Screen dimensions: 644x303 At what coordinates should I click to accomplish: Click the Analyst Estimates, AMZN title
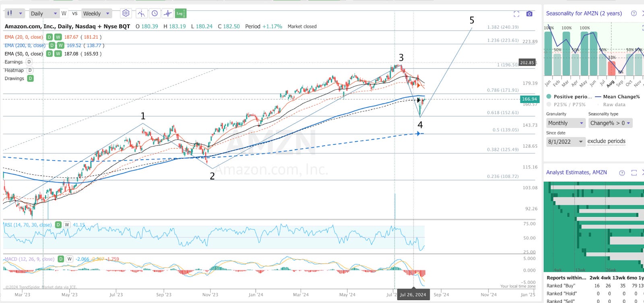[x=576, y=172]
